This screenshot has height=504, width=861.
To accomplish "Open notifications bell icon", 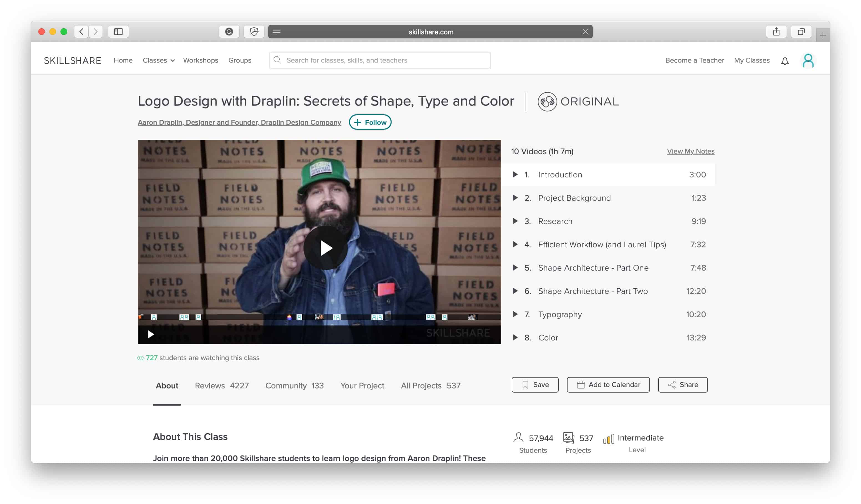I will [785, 61].
